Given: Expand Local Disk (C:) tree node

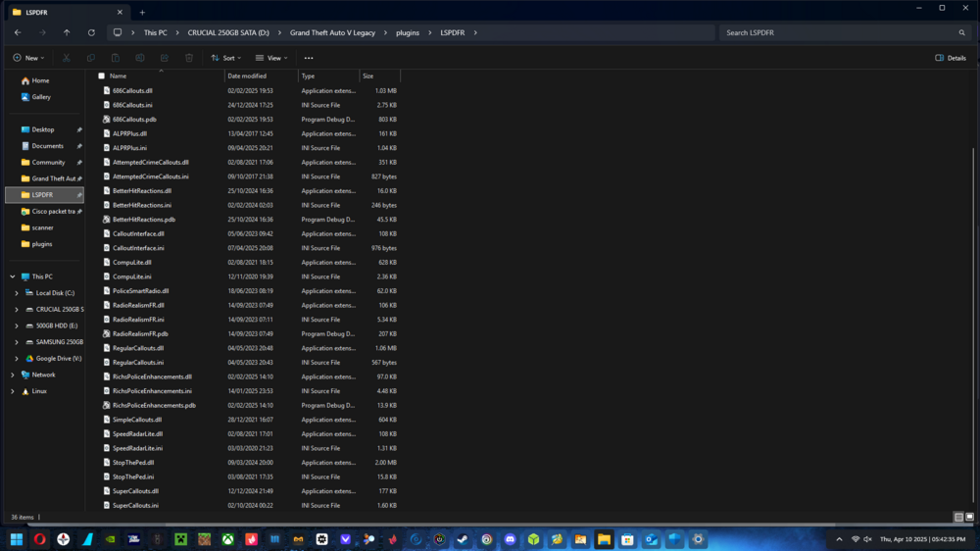Looking at the screenshot, I should 17,293.
